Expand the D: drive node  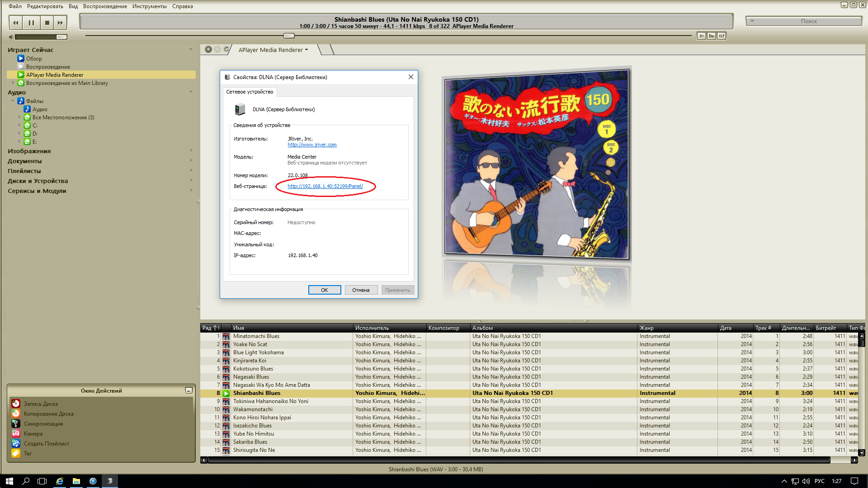19,134
